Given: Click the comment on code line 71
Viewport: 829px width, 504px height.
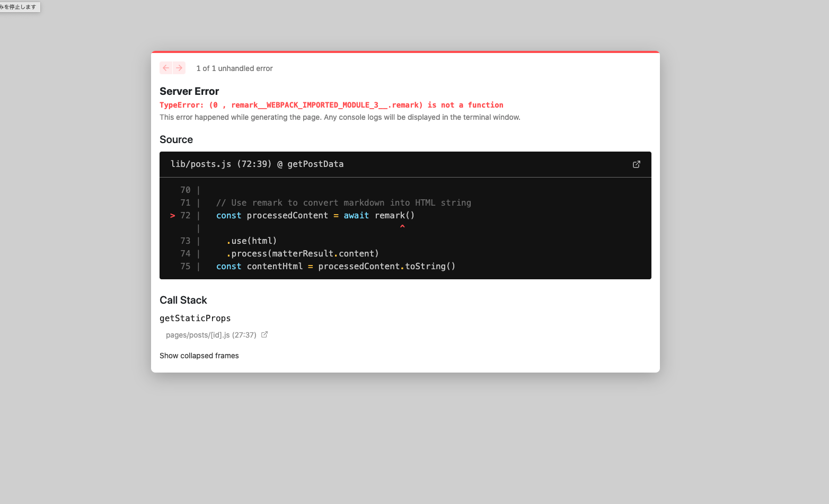Looking at the screenshot, I should [x=343, y=202].
